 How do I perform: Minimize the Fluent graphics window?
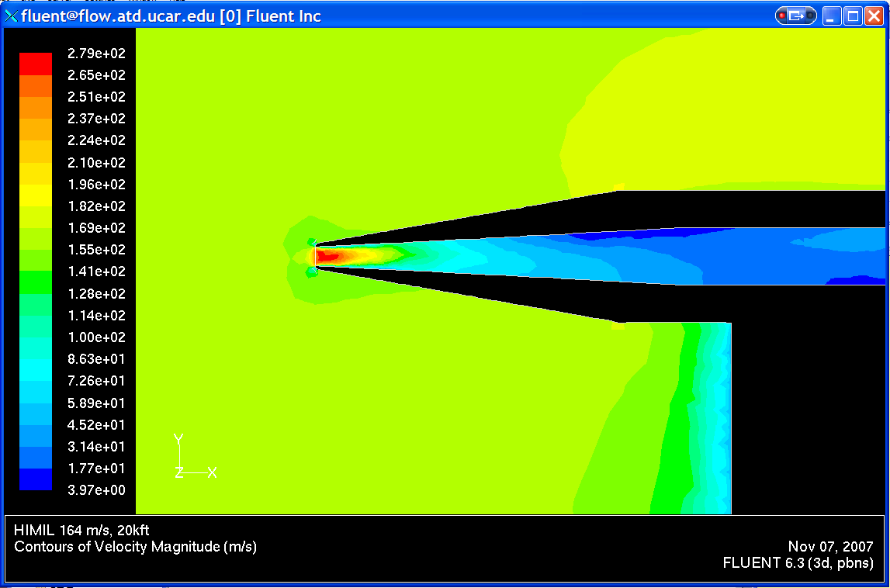pos(832,16)
